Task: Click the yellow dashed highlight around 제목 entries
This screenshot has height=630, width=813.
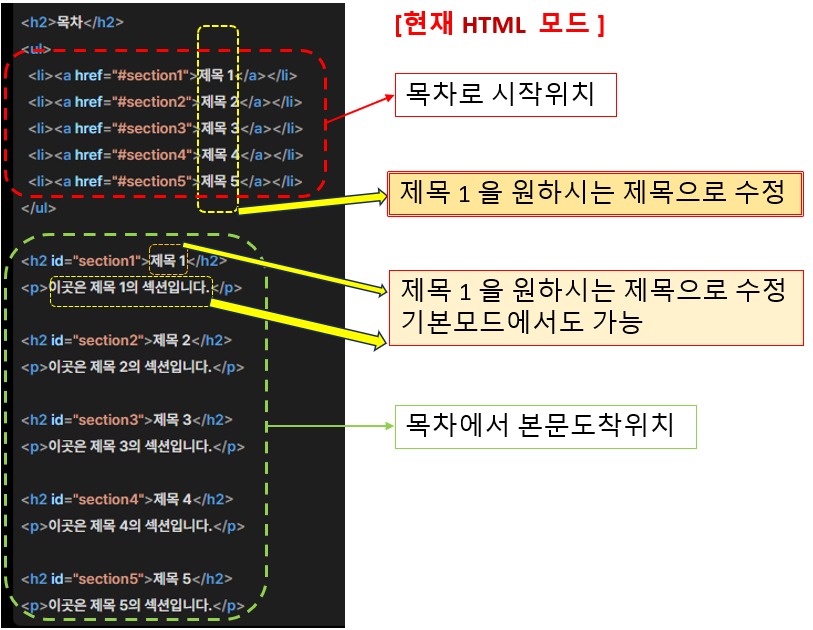Action: (x=217, y=120)
